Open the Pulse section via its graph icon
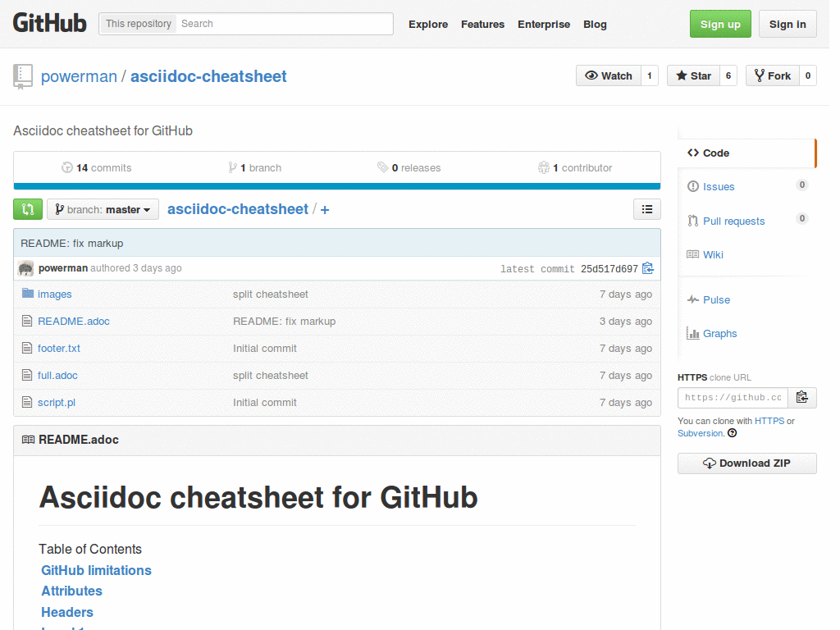Viewport: 840px width, 630px height. click(x=692, y=299)
